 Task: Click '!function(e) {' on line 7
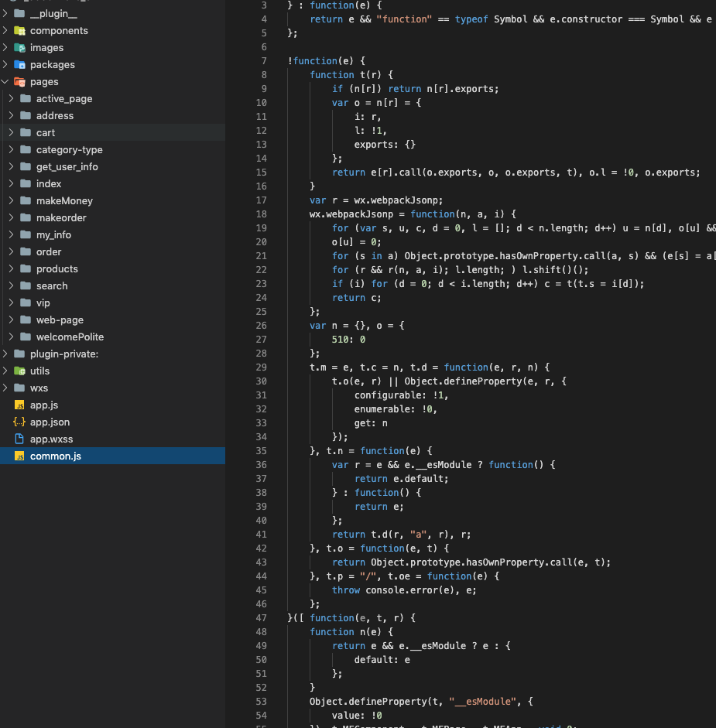coord(326,61)
